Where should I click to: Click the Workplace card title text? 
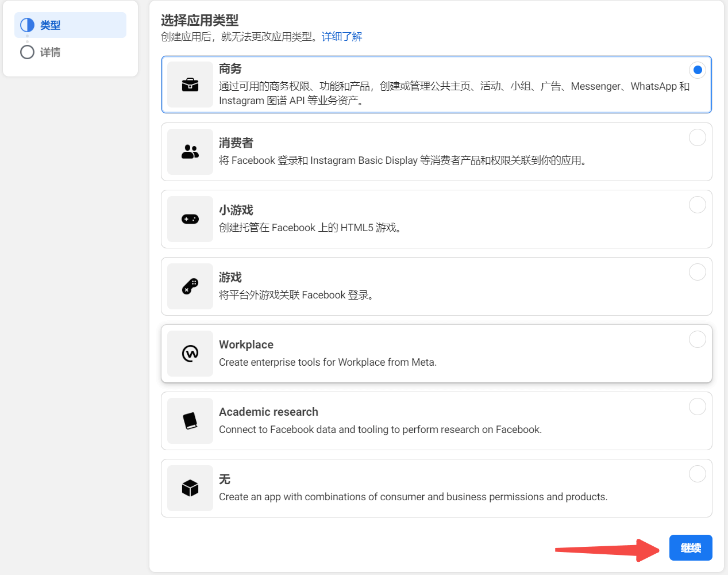tap(246, 344)
